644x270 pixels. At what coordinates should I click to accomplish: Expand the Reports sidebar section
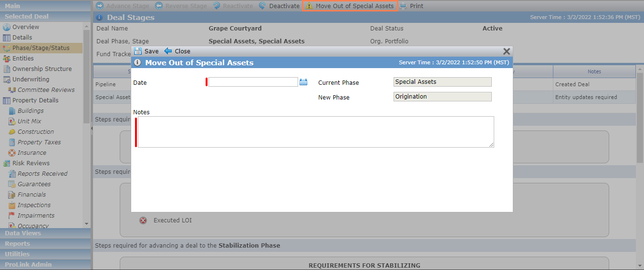point(45,244)
